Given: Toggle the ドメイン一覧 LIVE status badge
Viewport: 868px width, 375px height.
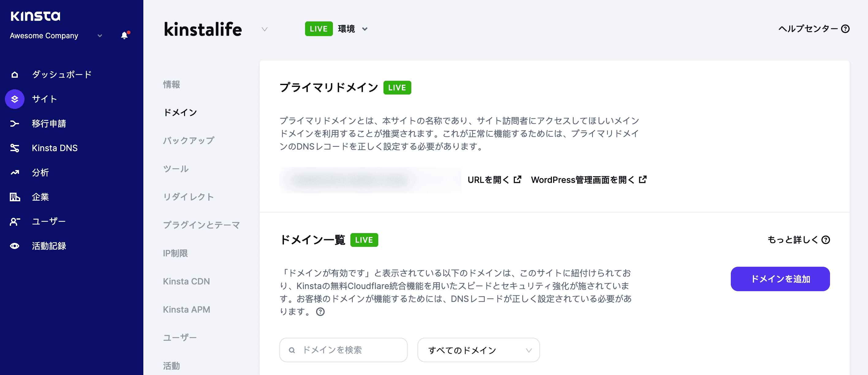Looking at the screenshot, I should coord(364,240).
